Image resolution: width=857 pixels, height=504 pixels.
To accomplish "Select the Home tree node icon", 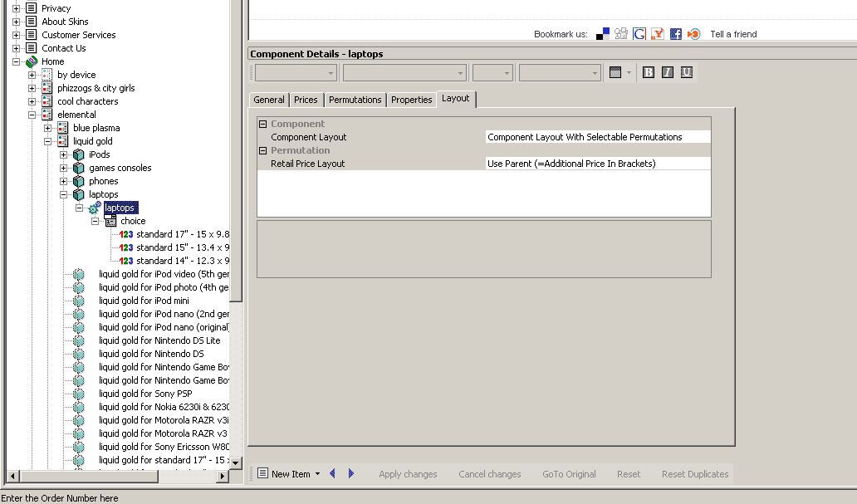I will pyautogui.click(x=32, y=61).
